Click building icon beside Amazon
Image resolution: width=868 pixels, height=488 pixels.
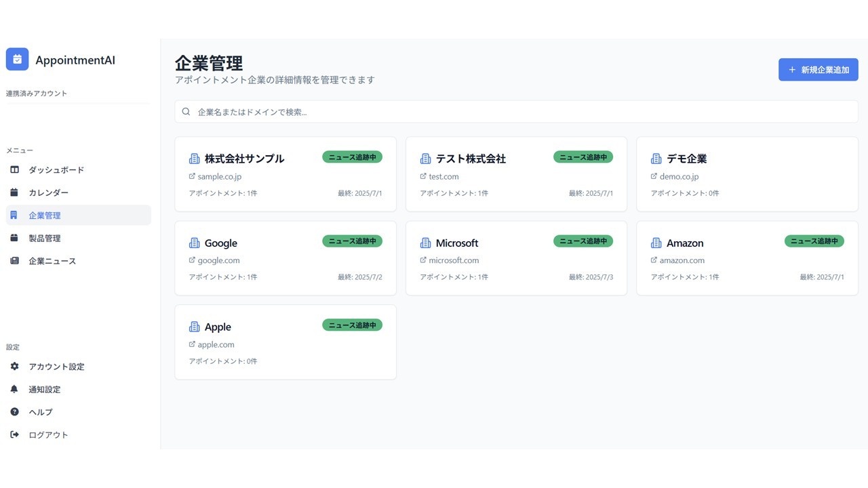[x=656, y=243]
